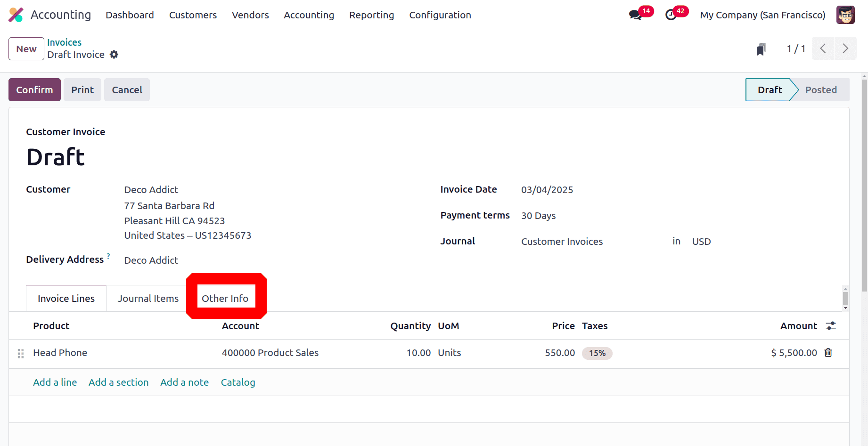Image resolution: width=868 pixels, height=446 pixels.
Task: Open the optional columns icon near Amount
Action: coord(831,325)
